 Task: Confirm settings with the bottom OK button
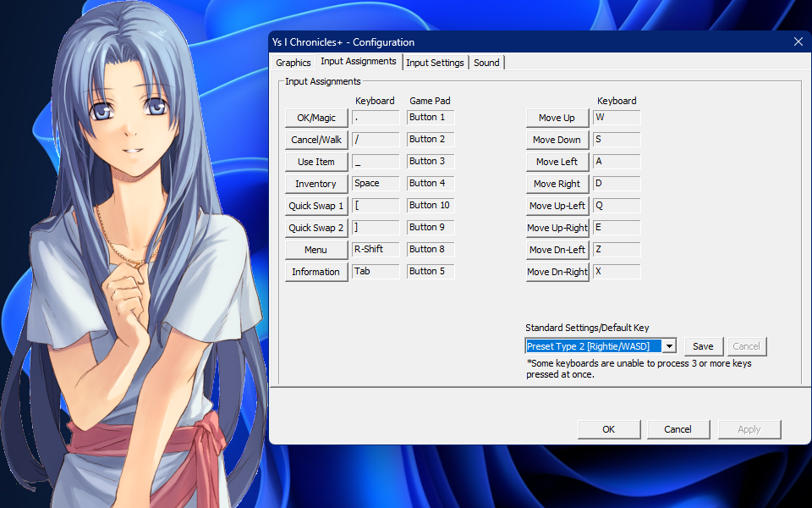point(608,429)
